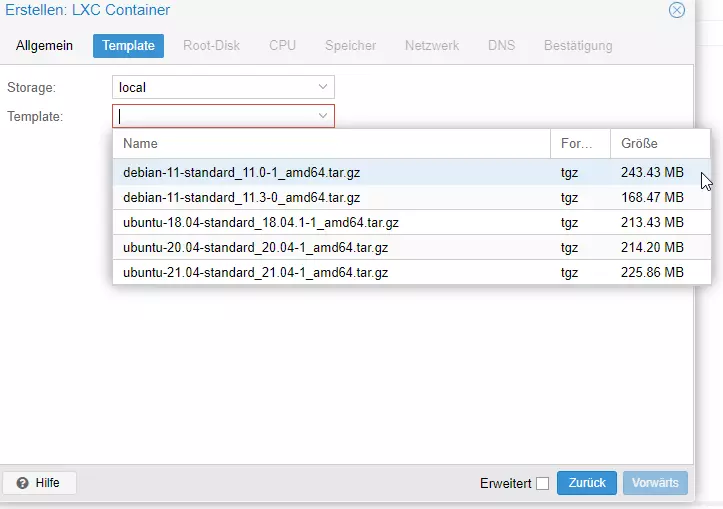
Task: Select the Template tab
Action: [x=128, y=46]
